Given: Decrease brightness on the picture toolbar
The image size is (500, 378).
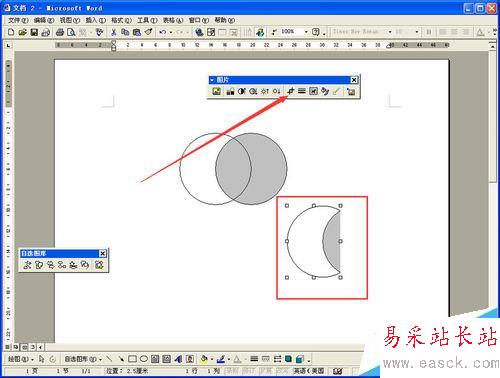Looking at the screenshot, I should pos(276,91).
